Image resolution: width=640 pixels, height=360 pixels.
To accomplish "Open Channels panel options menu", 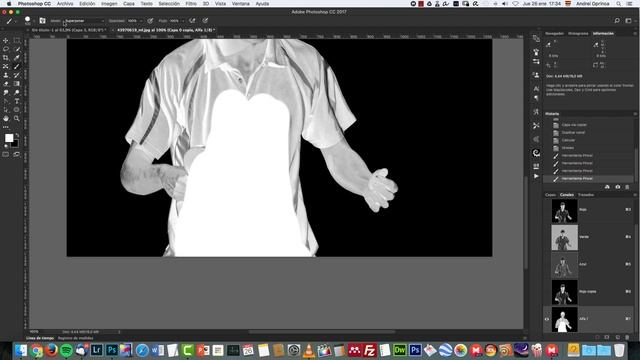I will (635, 195).
